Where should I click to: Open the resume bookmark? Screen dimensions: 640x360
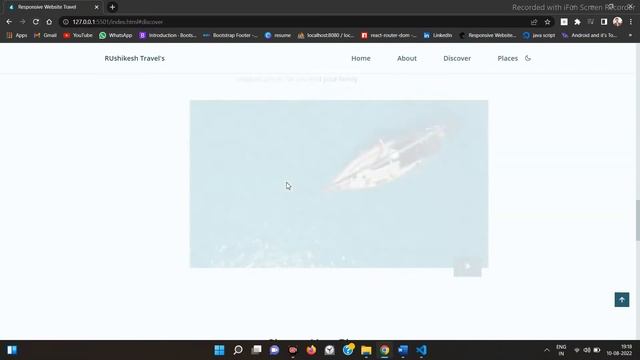click(x=278, y=36)
